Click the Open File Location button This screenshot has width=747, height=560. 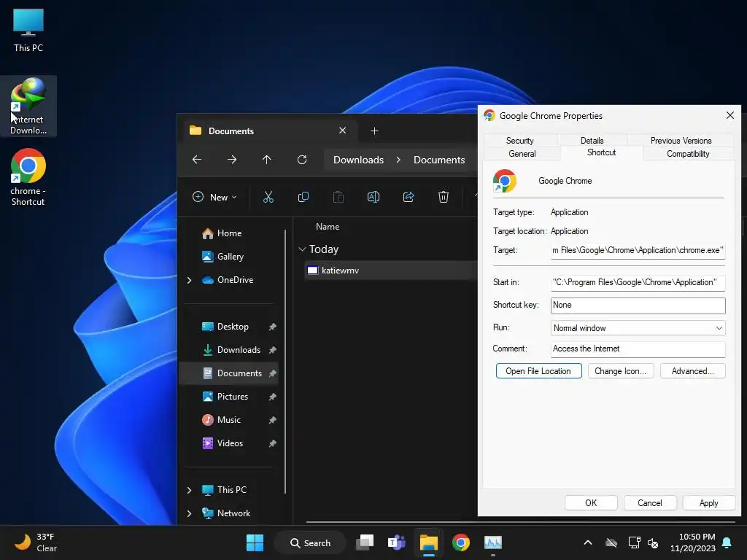(538, 371)
